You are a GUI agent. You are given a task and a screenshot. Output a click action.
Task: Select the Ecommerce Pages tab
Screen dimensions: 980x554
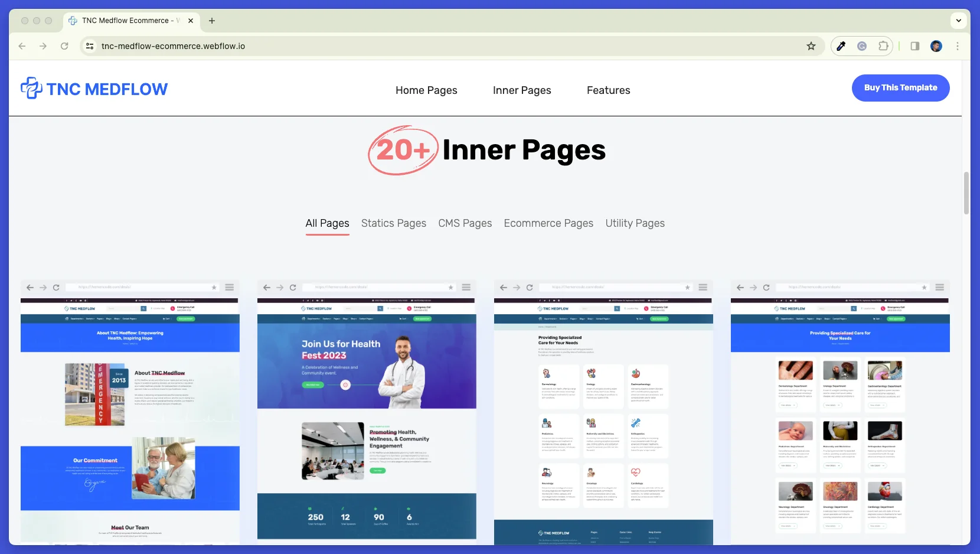tap(548, 223)
